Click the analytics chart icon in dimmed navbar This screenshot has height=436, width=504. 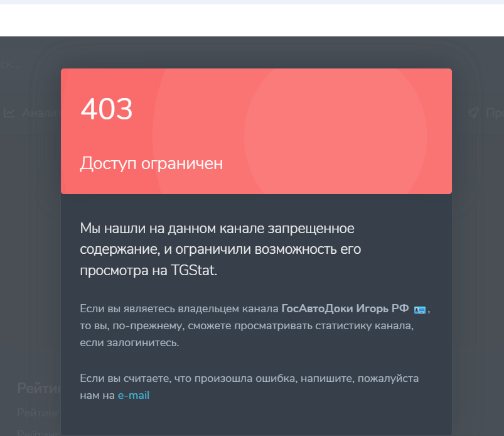coord(9,113)
